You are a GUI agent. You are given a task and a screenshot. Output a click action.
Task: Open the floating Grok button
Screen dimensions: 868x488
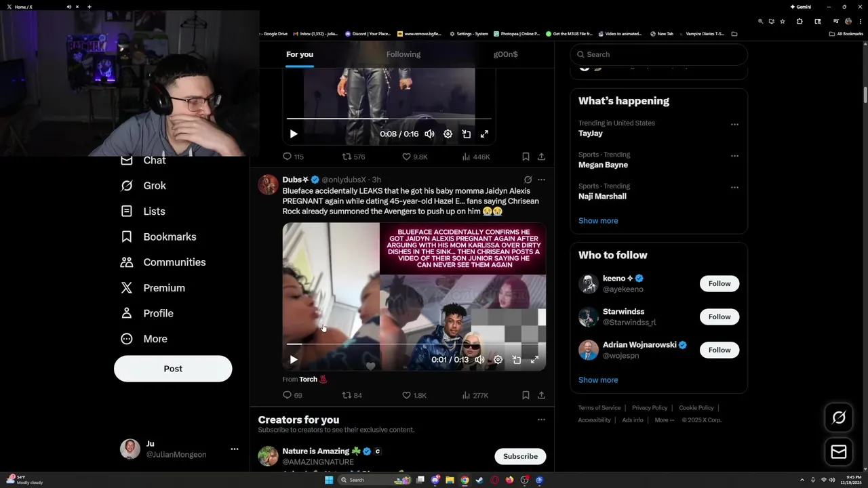[839, 418]
